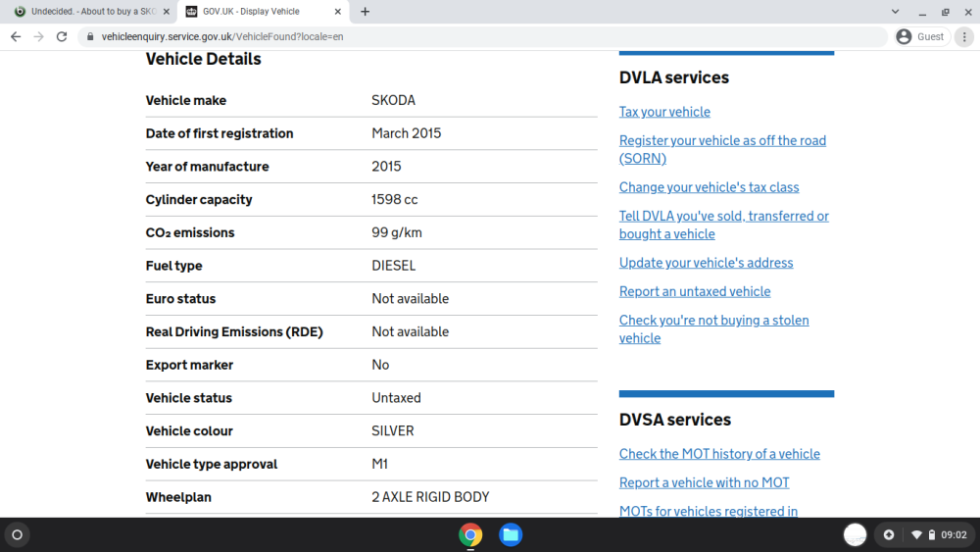Switch to Undecided About to buy tab
This screenshot has width=980, height=552.
[92, 11]
